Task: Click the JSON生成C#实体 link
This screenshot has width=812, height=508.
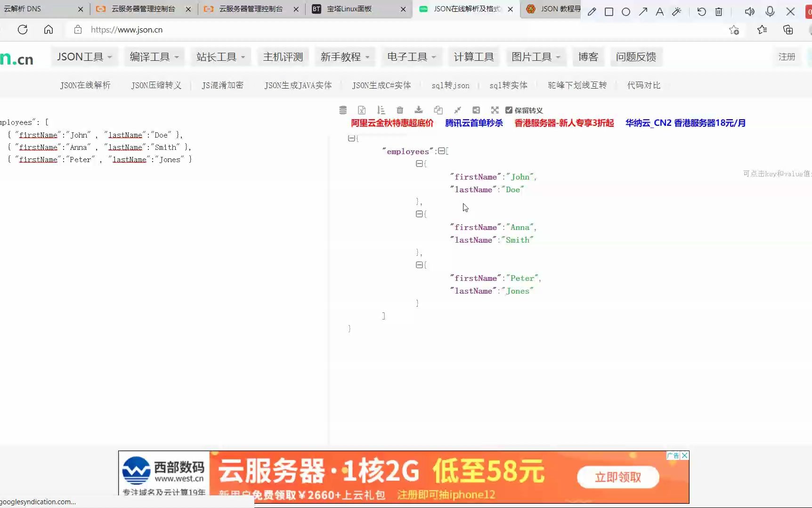Action: 382,85
